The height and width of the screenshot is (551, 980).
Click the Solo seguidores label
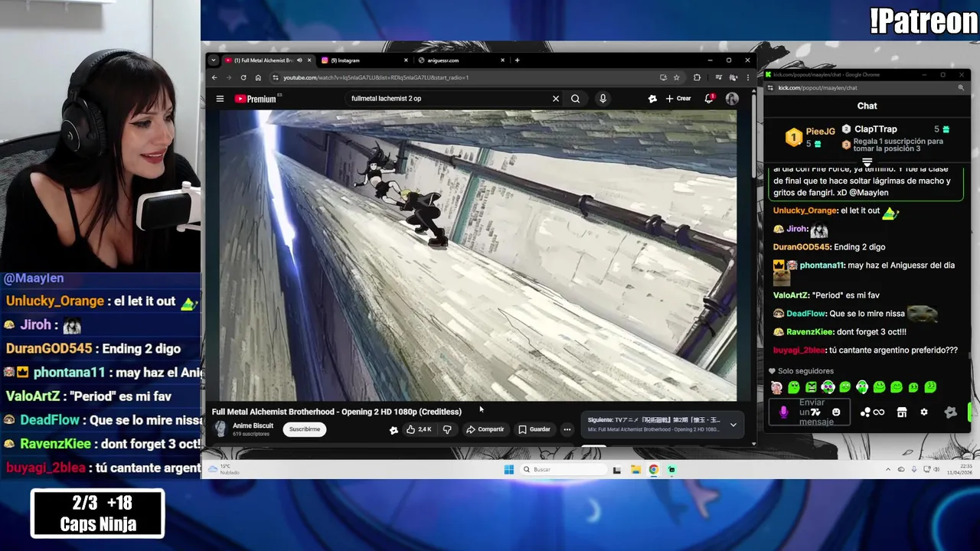tap(805, 371)
